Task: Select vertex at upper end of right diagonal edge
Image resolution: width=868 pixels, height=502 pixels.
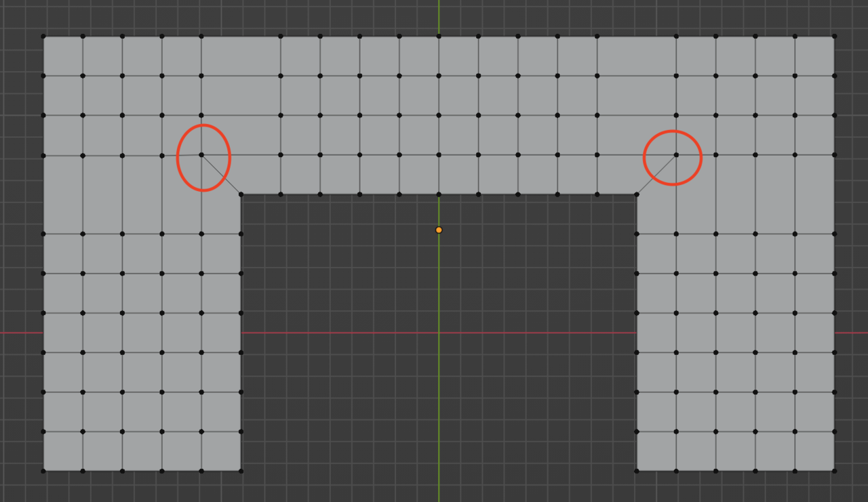Action: (676, 155)
